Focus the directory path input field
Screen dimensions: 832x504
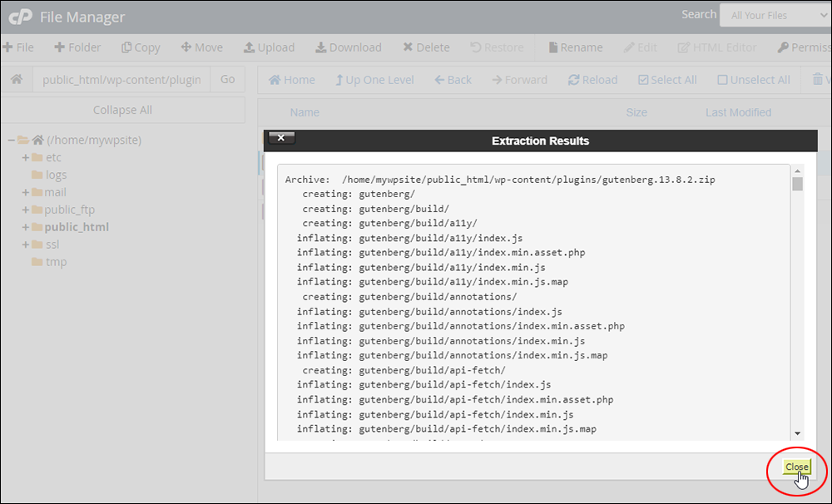(121, 80)
